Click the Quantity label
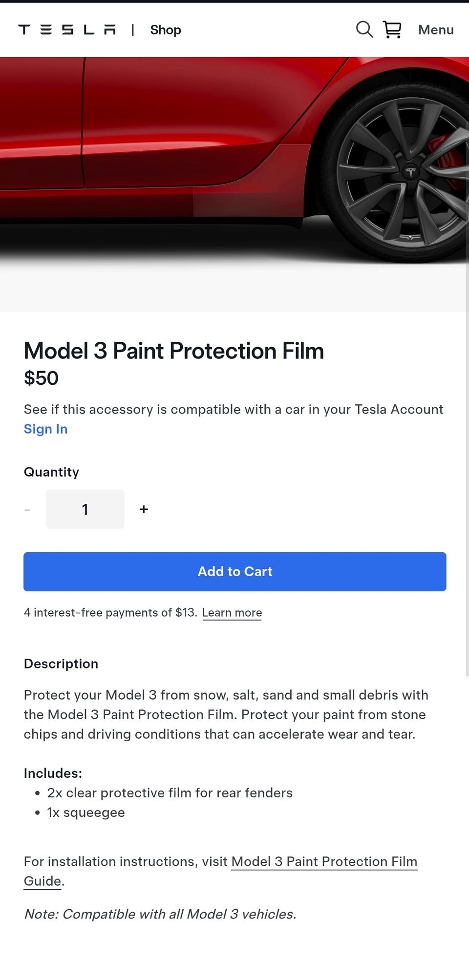 (x=51, y=472)
